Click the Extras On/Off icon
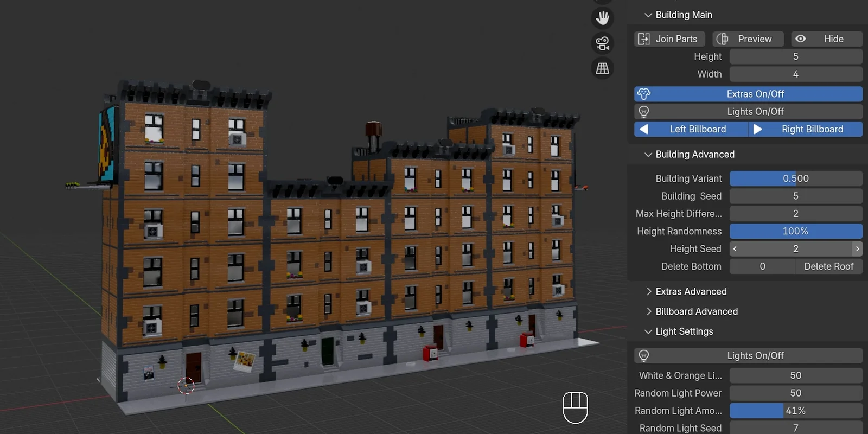Viewport: 868px width, 434px height. click(x=644, y=94)
